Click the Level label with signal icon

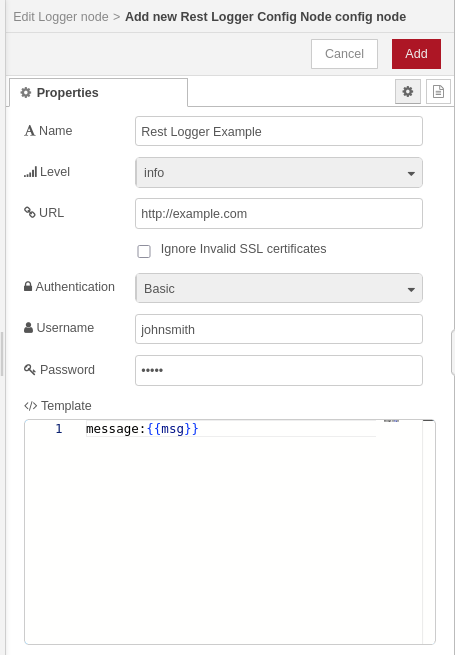coord(47,172)
